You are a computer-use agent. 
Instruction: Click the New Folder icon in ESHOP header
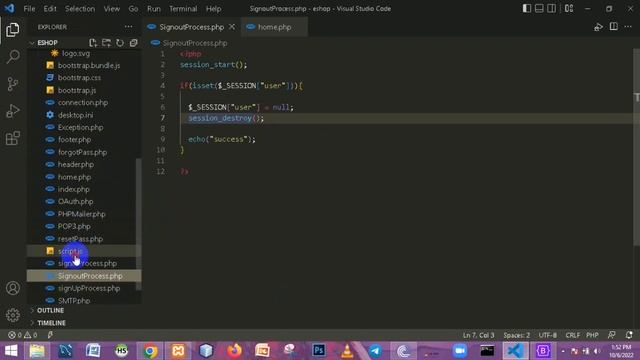pyautogui.click(x=107, y=43)
